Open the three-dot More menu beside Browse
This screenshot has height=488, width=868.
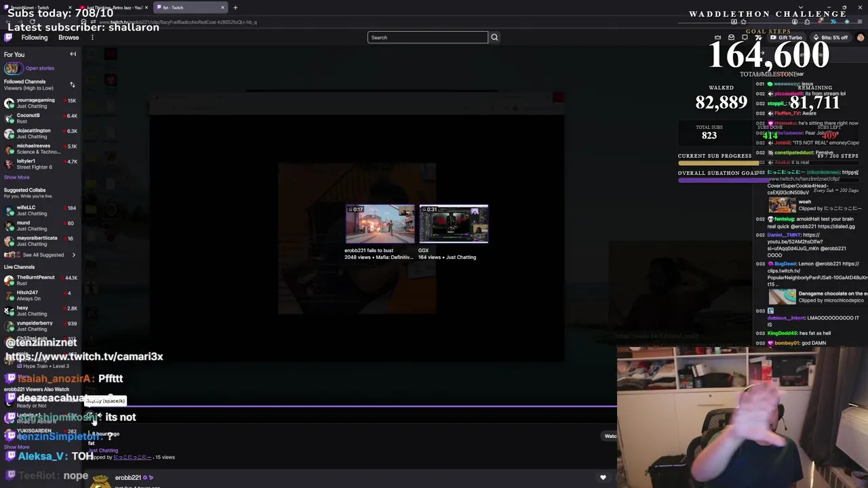click(x=92, y=37)
